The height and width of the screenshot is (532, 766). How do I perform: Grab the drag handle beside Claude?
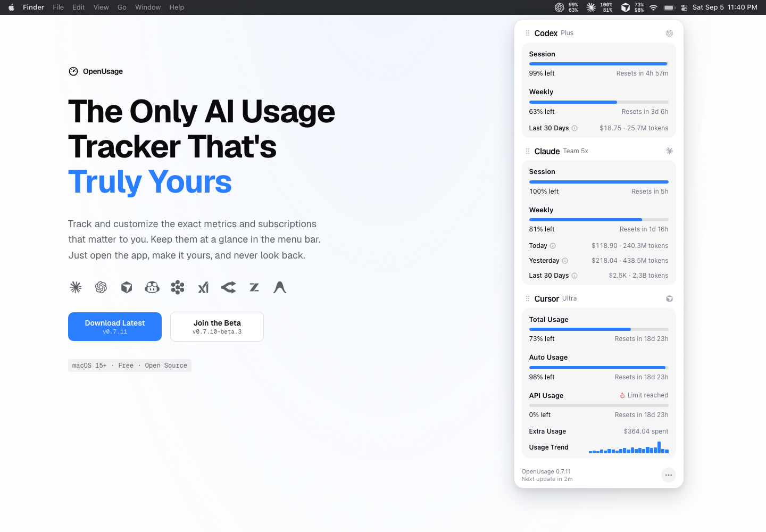click(x=528, y=151)
